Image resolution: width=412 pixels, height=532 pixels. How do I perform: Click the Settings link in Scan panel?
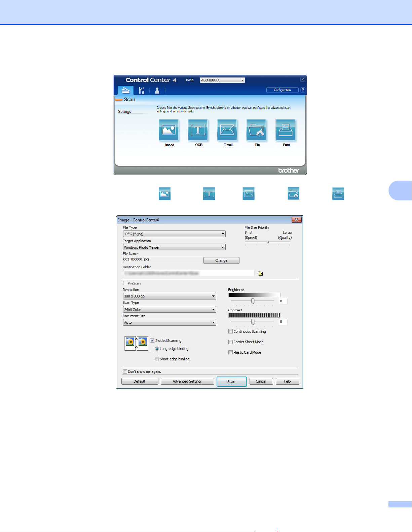pyautogui.click(x=124, y=111)
